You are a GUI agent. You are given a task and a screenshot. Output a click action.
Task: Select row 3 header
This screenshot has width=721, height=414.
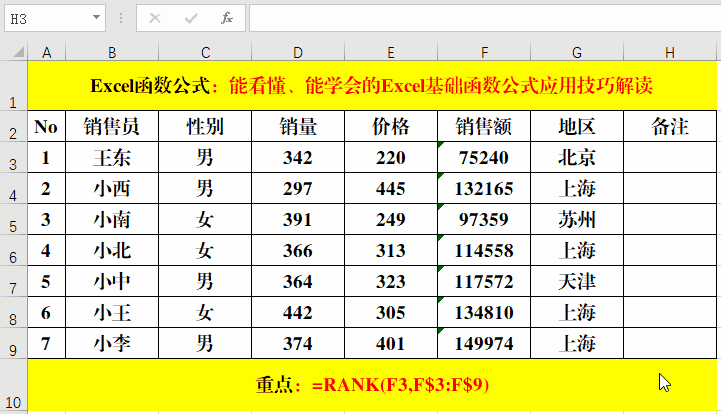tap(13, 157)
